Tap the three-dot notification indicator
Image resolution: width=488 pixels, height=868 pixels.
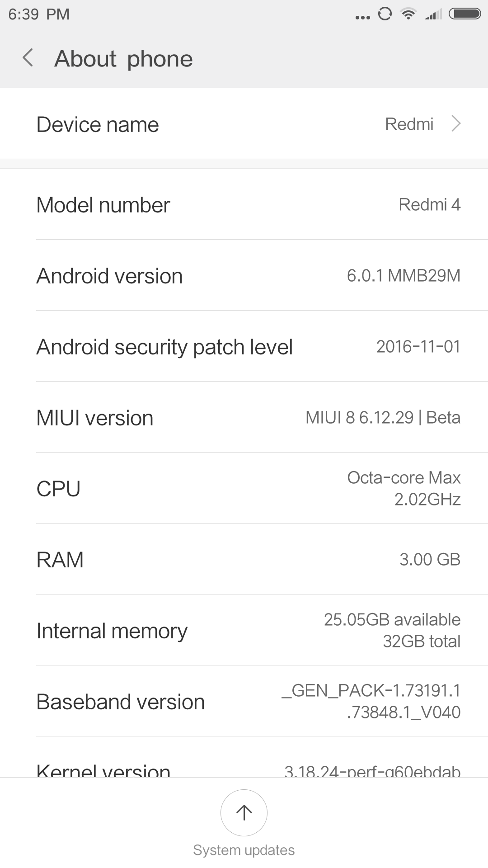coord(362,17)
